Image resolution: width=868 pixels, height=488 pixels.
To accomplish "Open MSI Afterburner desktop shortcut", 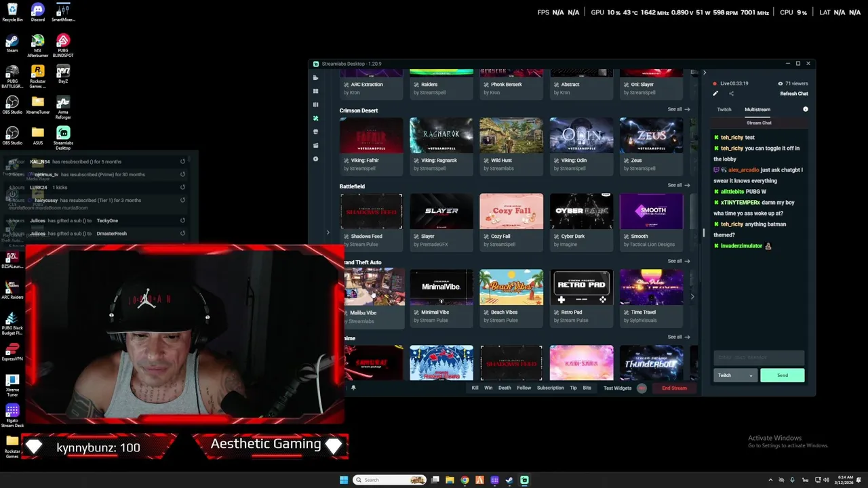I will click(37, 45).
